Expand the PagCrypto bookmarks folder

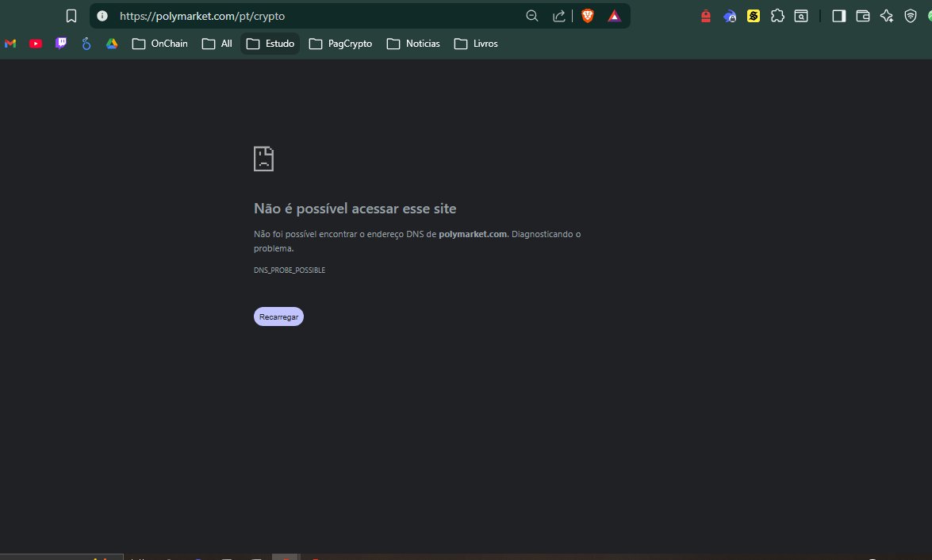340,44
